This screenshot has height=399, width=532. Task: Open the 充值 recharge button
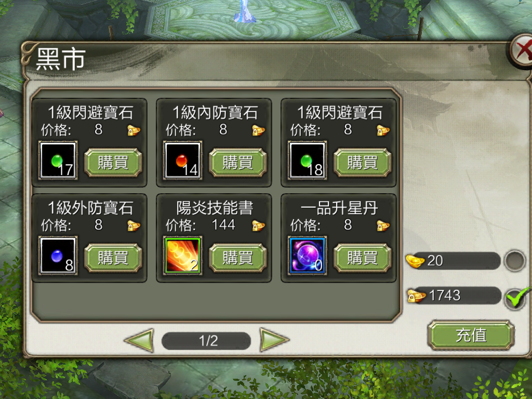click(471, 335)
